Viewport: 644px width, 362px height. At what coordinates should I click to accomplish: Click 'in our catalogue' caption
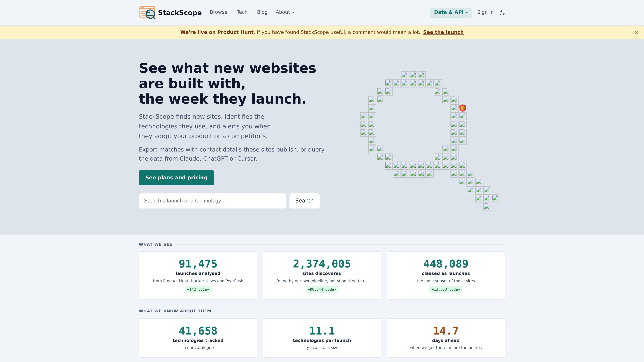(x=198, y=348)
